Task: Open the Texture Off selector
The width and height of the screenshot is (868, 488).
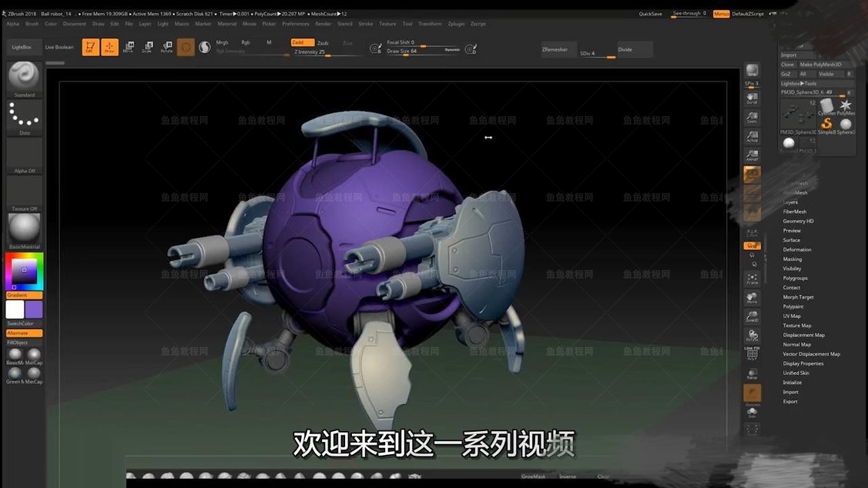Action: tap(24, 194)
